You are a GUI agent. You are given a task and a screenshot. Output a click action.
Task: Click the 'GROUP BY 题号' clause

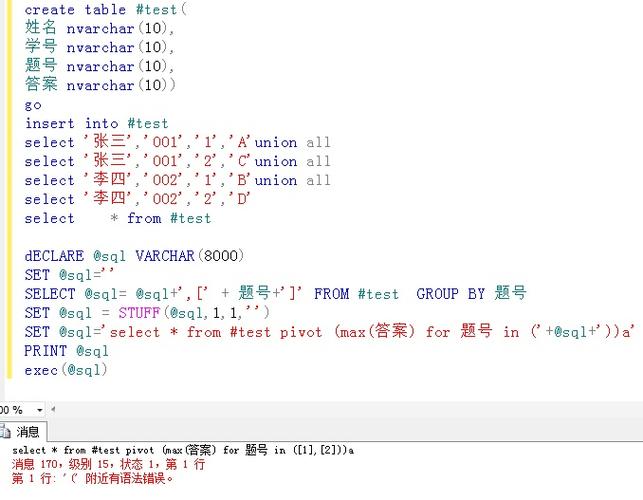[x=471, y=293]
